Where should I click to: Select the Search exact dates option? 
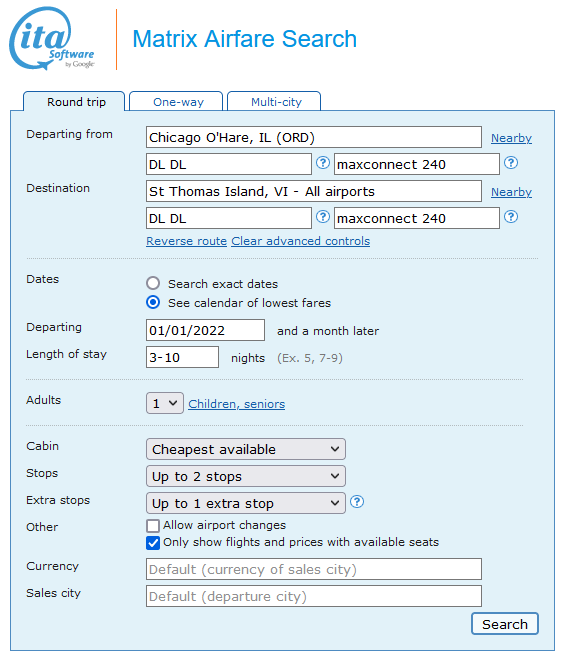(153, 283)
